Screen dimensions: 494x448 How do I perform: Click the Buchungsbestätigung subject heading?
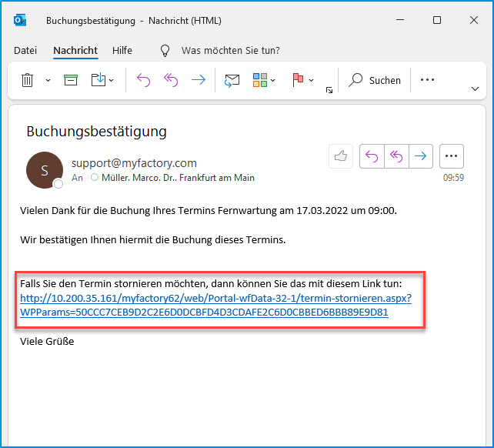96,132
